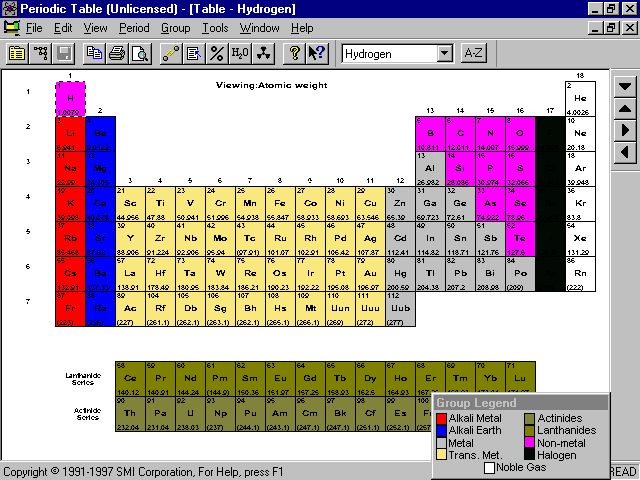
Task: Click the H2O compound toolbar icon
Action: click(240, 54)
